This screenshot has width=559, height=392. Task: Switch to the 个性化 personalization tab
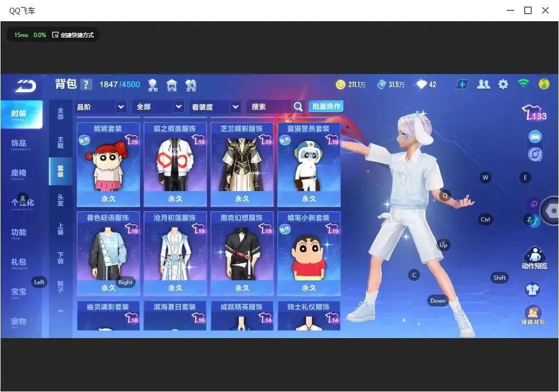(x=22, y=203)
